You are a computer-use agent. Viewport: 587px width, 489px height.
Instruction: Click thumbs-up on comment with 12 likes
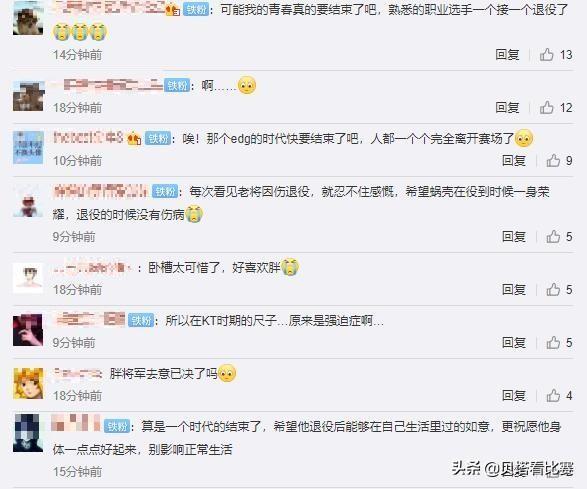[x=547, y=107]
